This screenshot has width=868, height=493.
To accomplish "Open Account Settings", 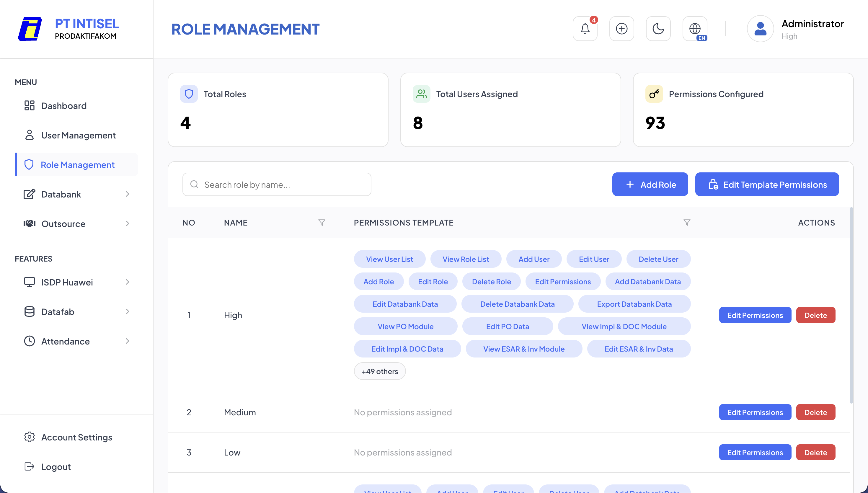I will click(x=76, y=437).
